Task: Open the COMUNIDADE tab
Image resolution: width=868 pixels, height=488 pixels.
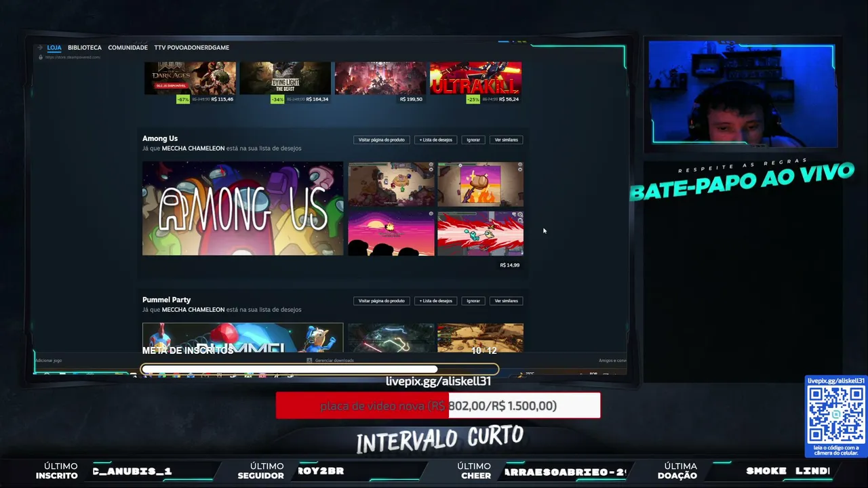Action: coord(127,47)
